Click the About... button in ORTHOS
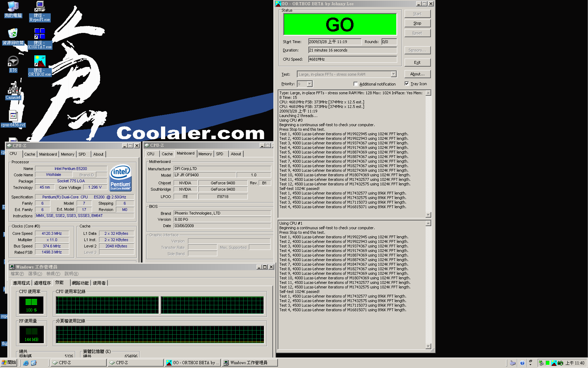The image size is (588, 368). [x=417, y=74]
